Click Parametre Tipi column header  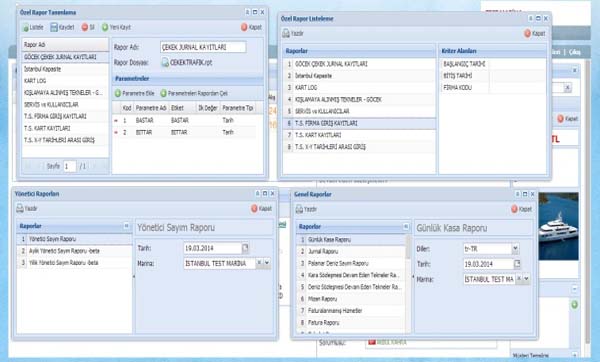click(x=238, y=108)
